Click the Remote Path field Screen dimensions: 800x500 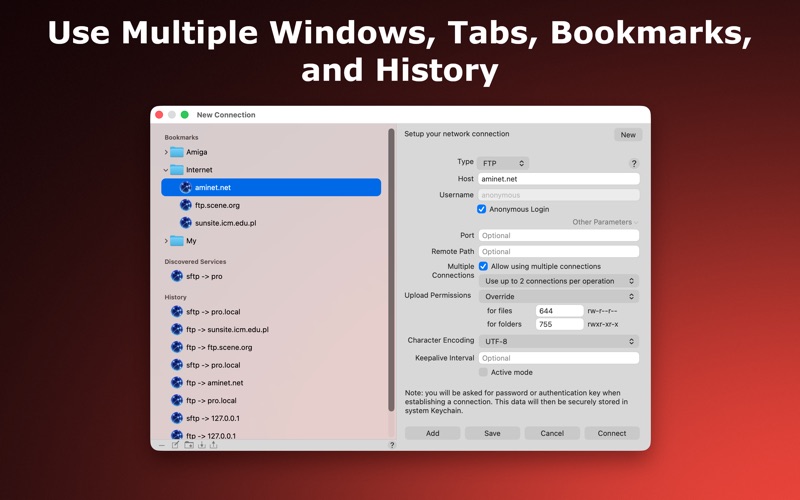(559, 252)
